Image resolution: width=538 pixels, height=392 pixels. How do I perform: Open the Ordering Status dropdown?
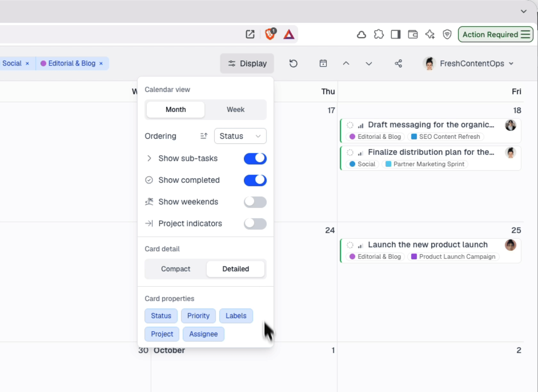240,136
